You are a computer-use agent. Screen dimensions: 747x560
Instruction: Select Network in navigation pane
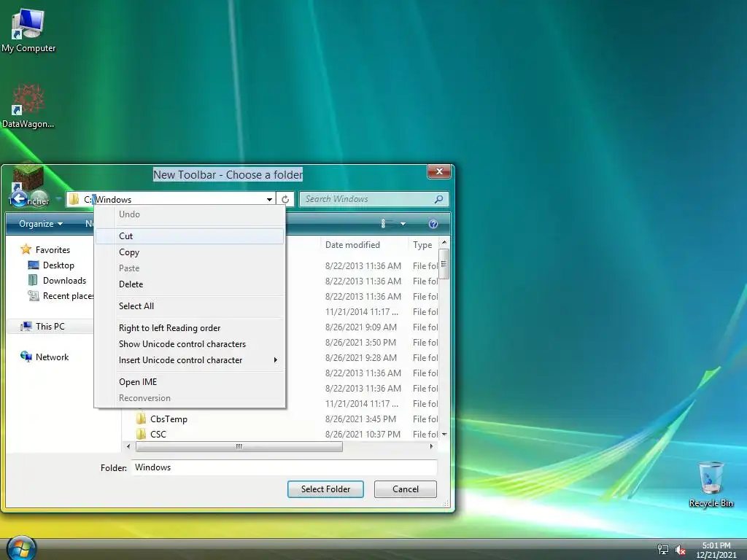52,357
